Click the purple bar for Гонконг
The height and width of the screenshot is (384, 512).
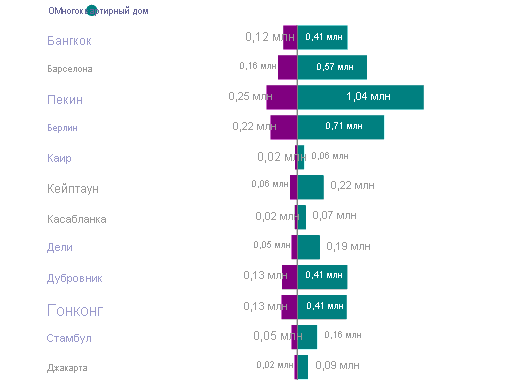(289, 307)
